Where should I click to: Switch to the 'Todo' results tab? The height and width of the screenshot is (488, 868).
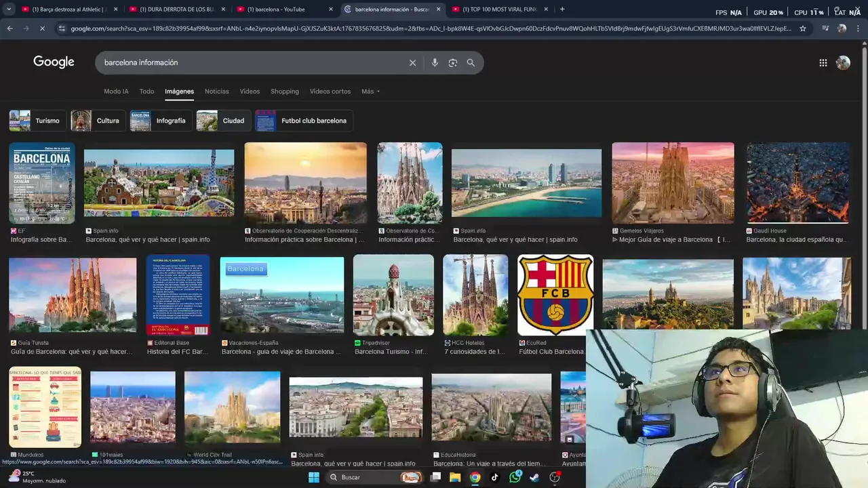coord(146,91)
